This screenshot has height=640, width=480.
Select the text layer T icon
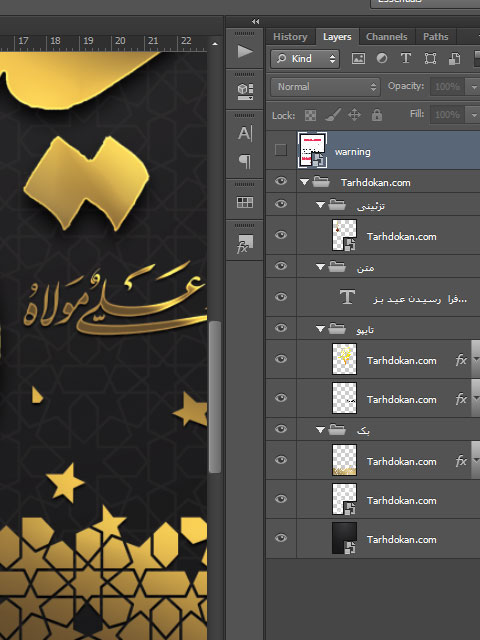pyautogui.click(x=347, y=297)
